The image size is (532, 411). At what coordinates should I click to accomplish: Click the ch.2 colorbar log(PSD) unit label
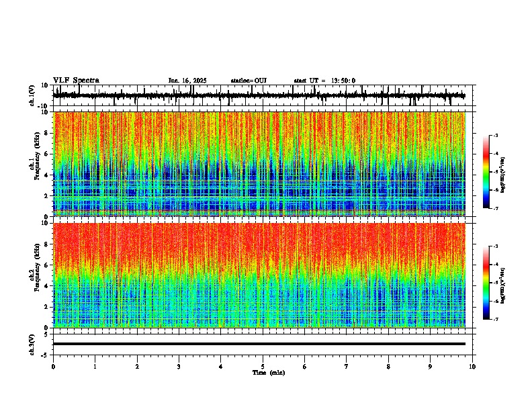[503, 286]
